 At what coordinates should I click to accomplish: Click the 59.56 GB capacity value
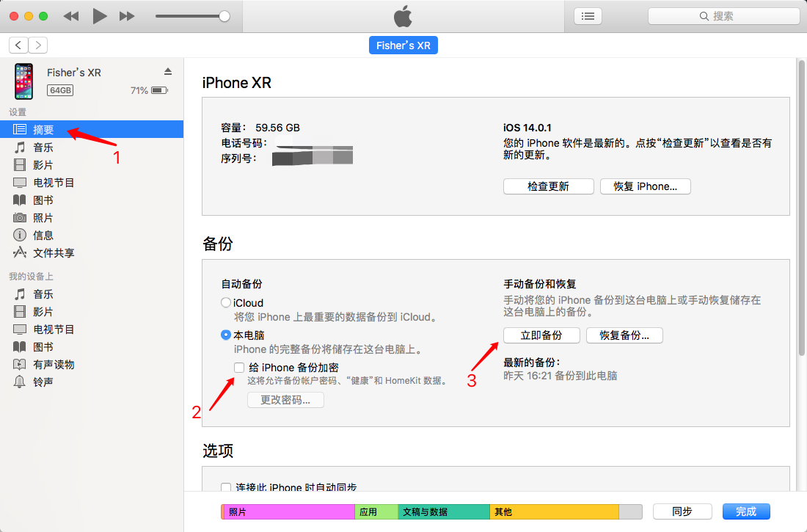click(x=277, y=127)
